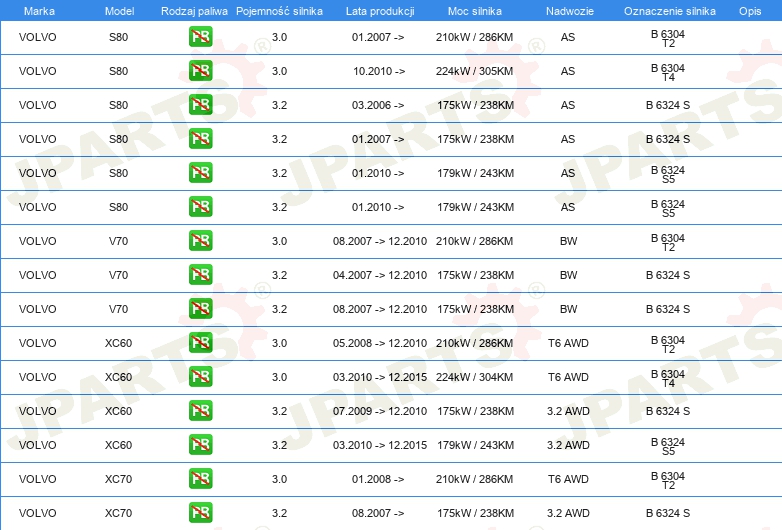
Task: Click the fuel icon in the XC70 3.2 row
Action: (x=200, y=513)
